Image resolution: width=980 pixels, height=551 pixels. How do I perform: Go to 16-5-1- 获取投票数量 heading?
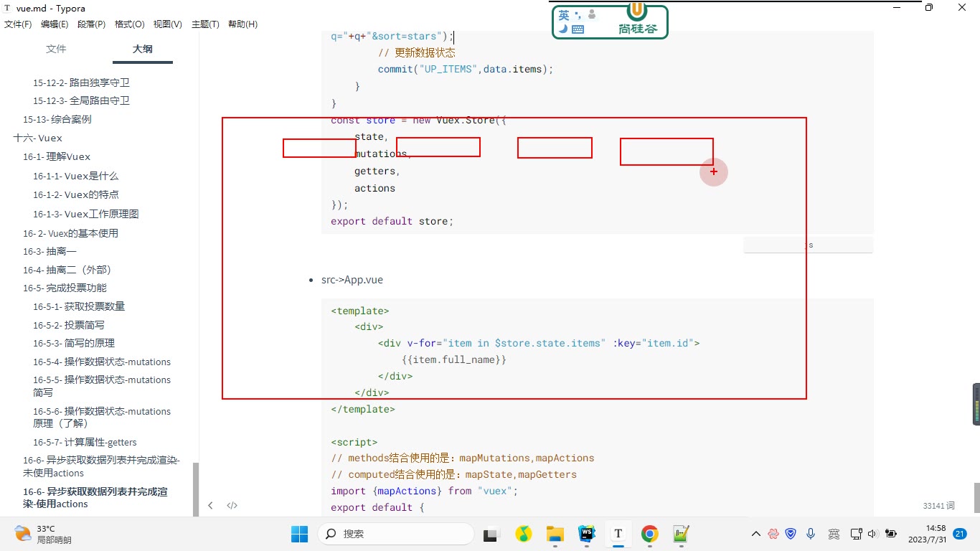[x=79, y=306]
